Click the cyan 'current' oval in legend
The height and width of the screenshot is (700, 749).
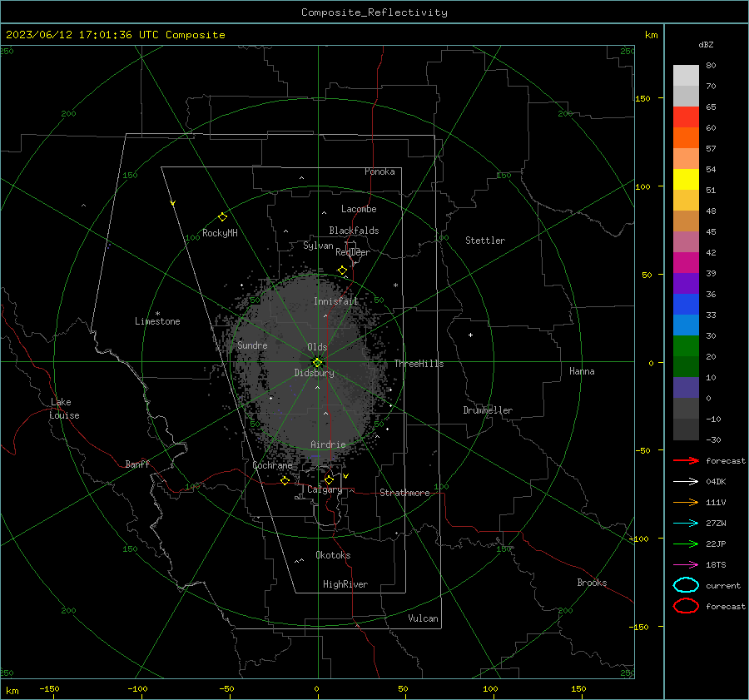[686, 585]
